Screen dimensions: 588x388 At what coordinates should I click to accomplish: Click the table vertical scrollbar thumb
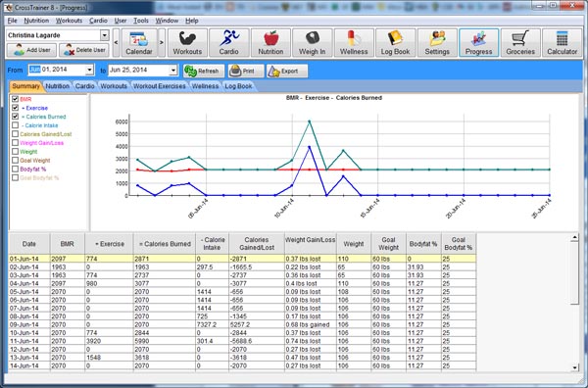click(x=574, y=273)
